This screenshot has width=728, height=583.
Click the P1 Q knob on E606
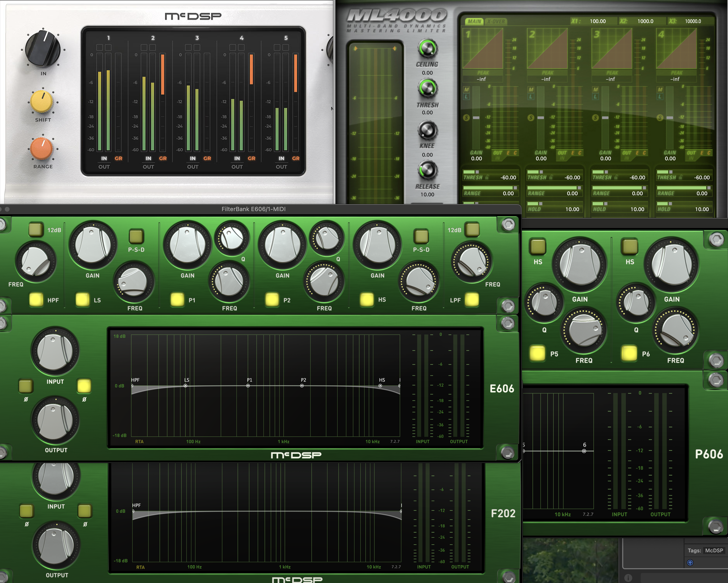pyautogui.click(x=232, y=238)
